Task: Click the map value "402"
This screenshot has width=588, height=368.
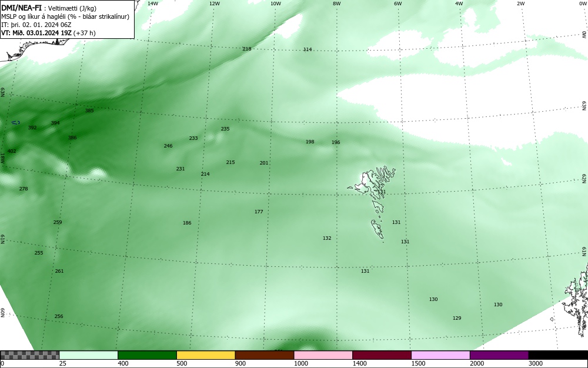Action: coord(12,151)
